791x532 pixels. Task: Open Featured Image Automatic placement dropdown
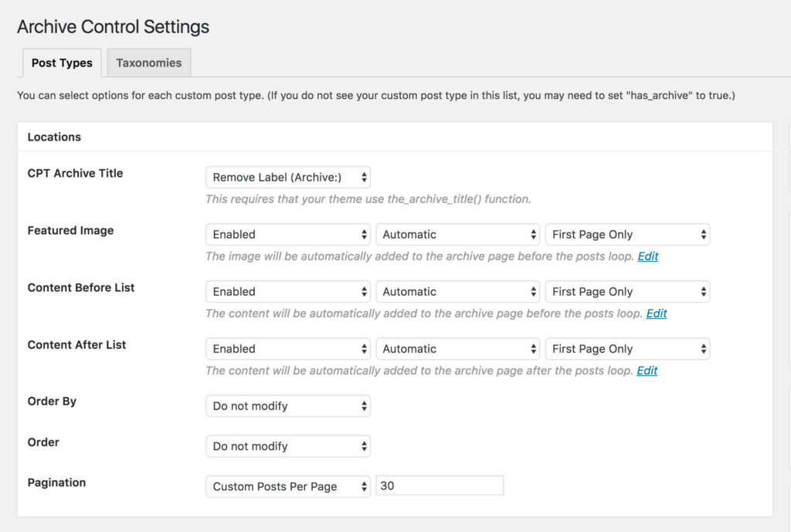(457, 235)
